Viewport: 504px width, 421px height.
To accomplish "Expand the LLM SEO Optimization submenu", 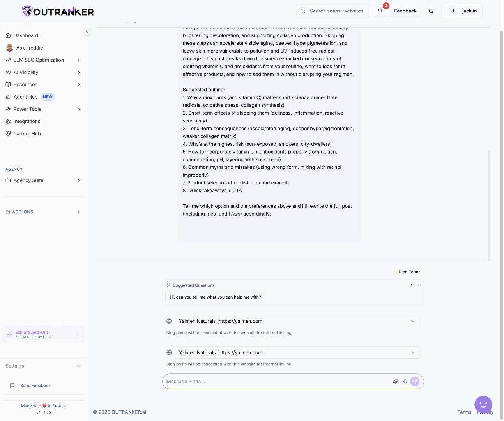I will [x=79, y=60].
